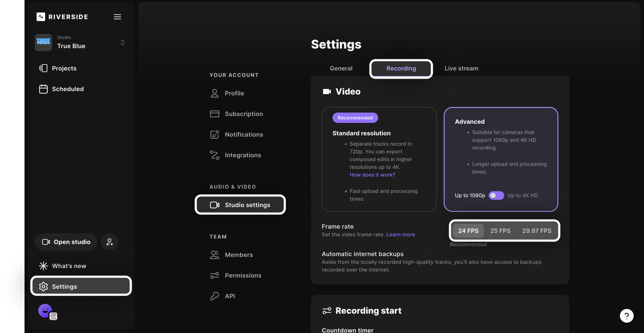The image size is (644, 333).
Task: Open What's new sparkle item
Action: click(x=69, y=266)
